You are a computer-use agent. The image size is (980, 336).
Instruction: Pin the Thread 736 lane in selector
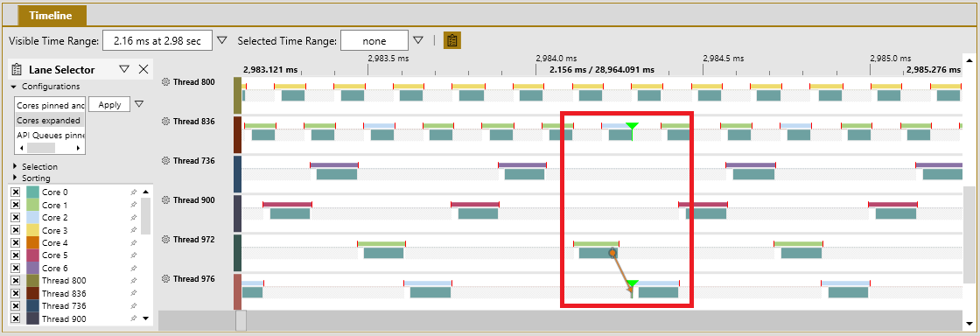coord(133,306)
